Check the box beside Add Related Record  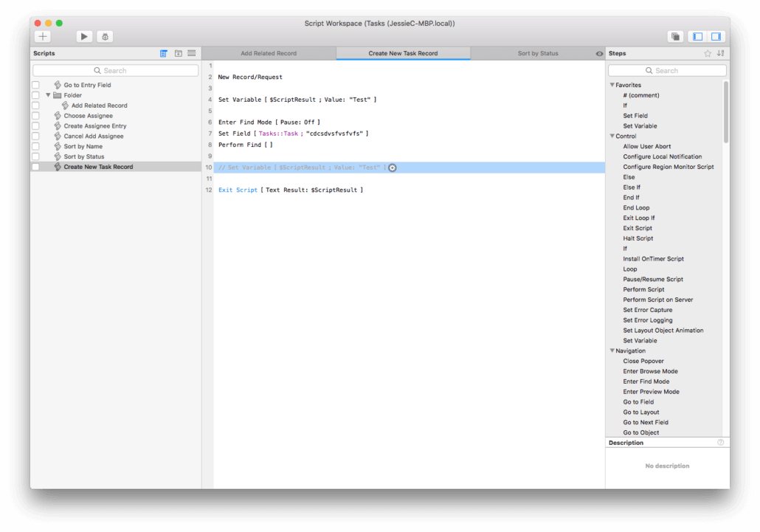(36, 106)
